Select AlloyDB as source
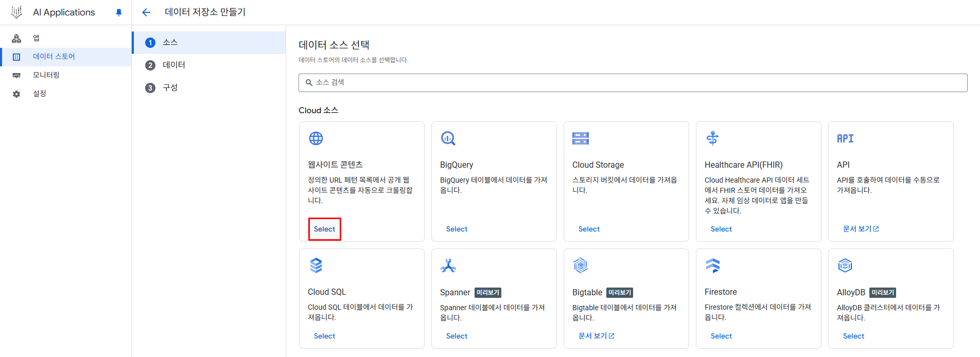 pyautogui.click(x=853, y=336)
